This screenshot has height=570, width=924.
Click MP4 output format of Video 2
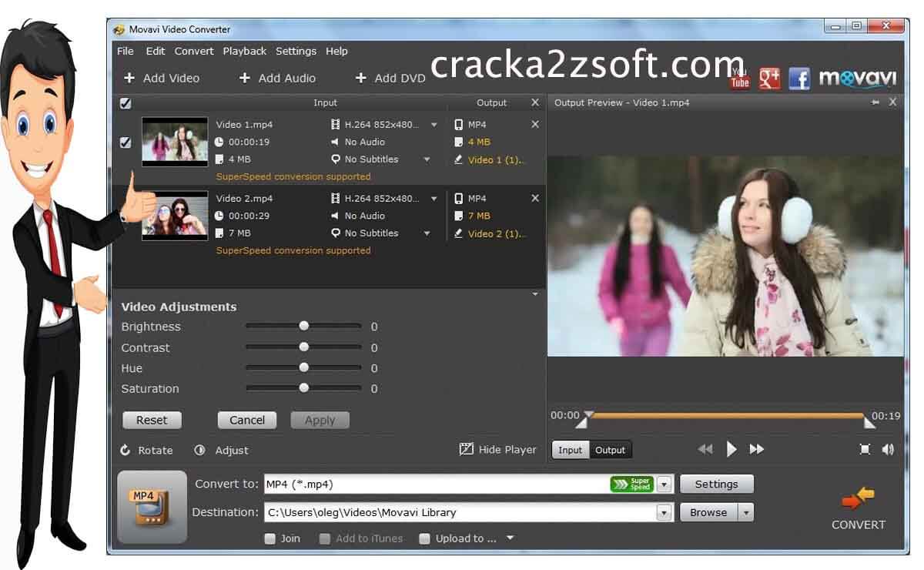[470, 198]
